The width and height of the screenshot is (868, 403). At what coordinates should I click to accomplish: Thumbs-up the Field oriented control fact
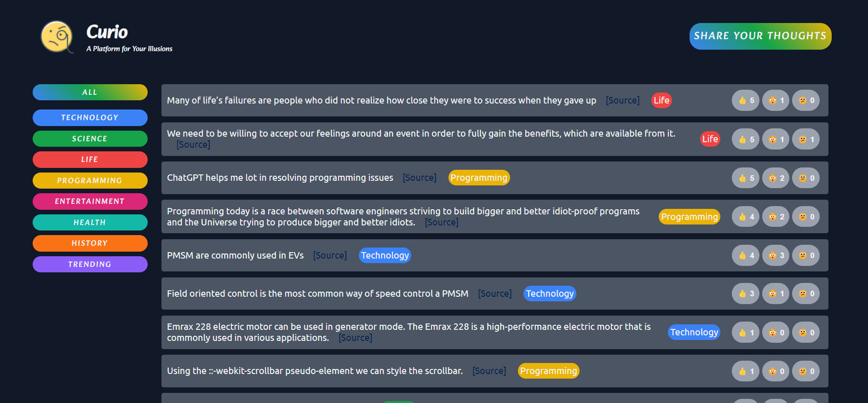point(746,294)
